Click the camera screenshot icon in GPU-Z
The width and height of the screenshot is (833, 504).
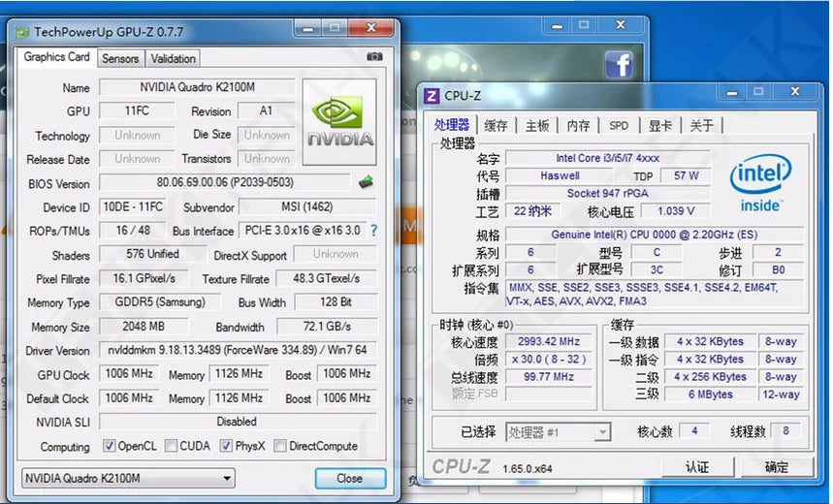pos(374,56)
